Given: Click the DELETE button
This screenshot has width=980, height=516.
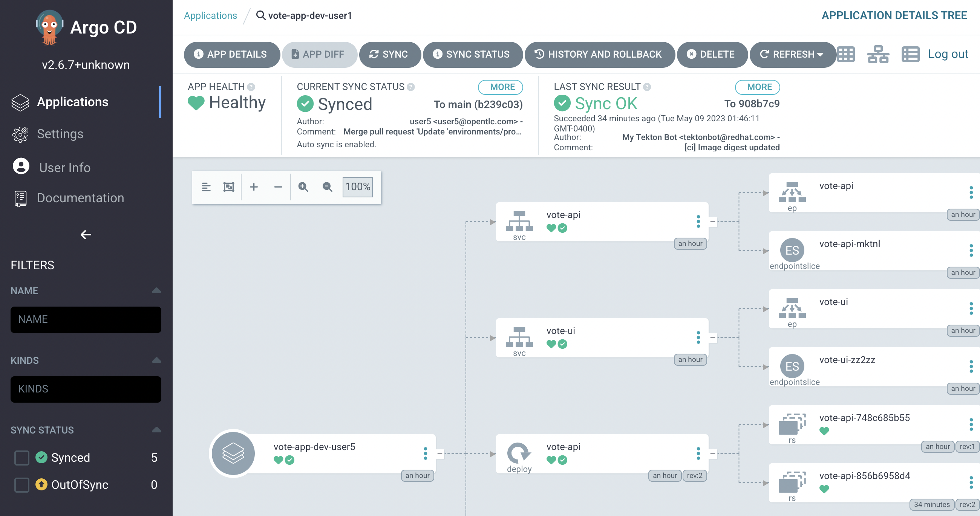Looking at the screenshot, I should (x=712, y=54).
